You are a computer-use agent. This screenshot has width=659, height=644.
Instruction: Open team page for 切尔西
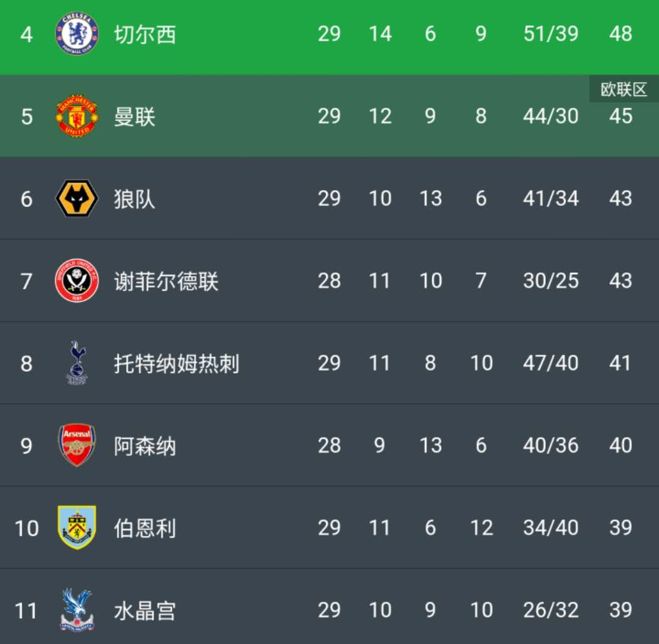[x=145, y=34]
